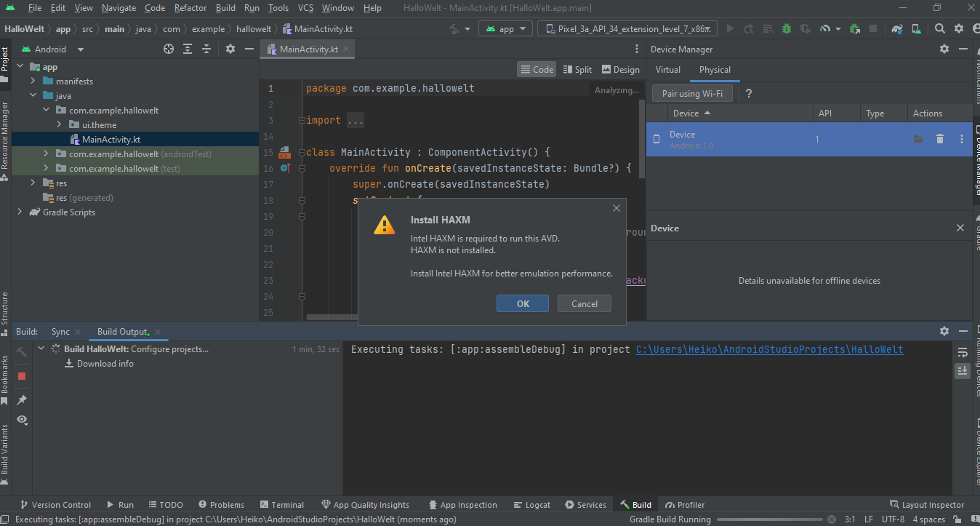Click UTF-8 encoding in status bar
This screenshot has height=526, width=980.
893,519
